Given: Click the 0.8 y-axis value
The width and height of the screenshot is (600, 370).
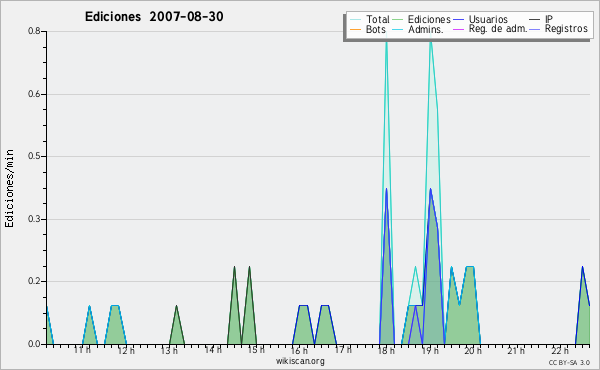Looking at the screenshot, I should pos(34,31).
